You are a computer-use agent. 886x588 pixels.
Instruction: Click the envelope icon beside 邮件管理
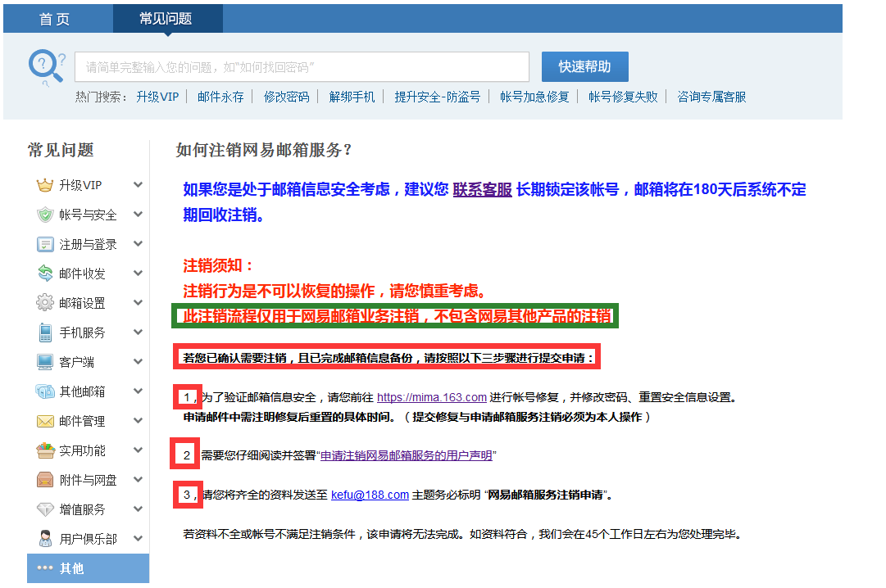44,422
